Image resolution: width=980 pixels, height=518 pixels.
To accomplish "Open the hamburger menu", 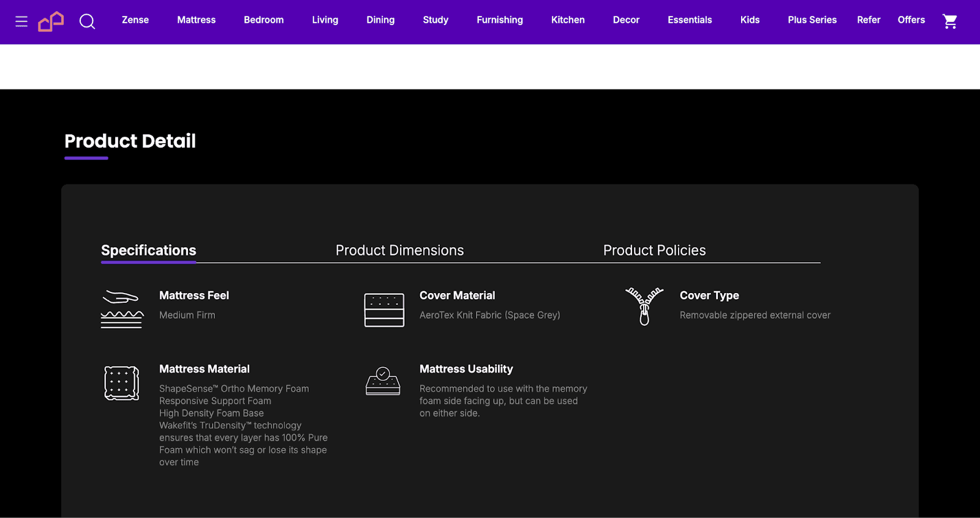I will click(x=21, y=21).
